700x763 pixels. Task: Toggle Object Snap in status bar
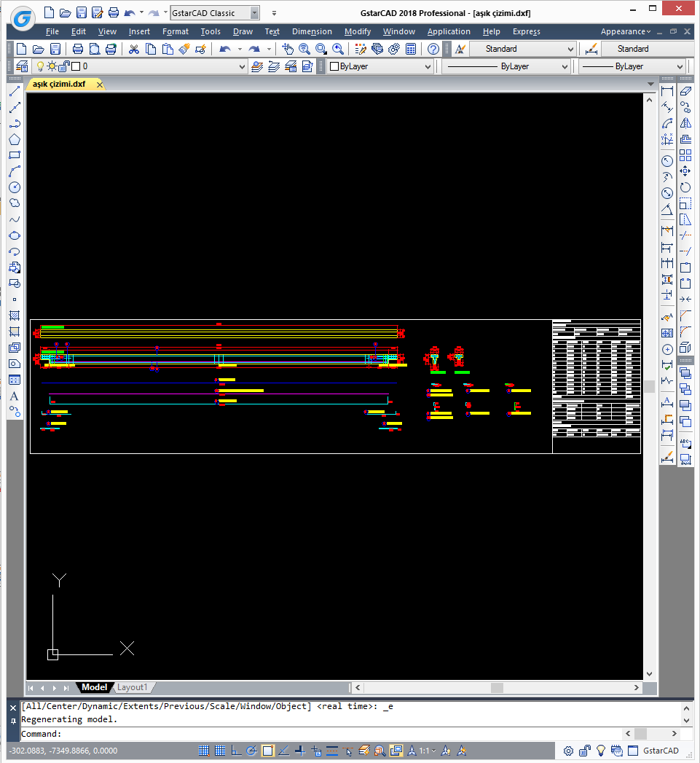pyautogui.click(x=267, y=751)
